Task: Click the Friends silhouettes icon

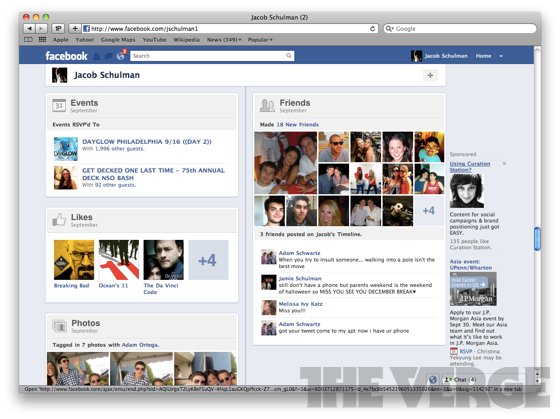Action: pyautogui.click(x=267, y=106)
